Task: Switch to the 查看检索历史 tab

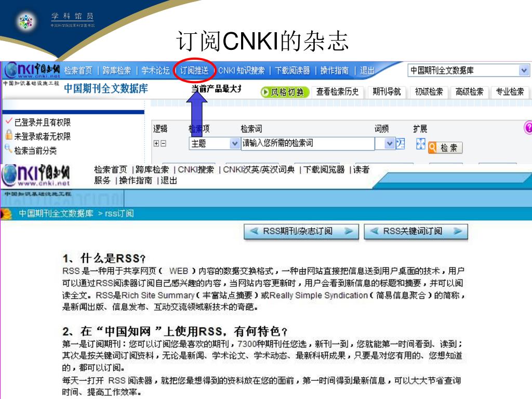Action: (x=337, y=91)
